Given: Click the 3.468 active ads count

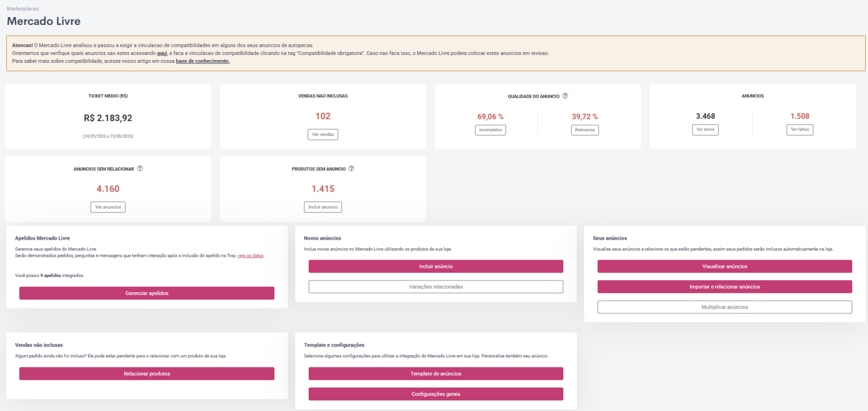Looking at the screenshot, I should 705,116.
